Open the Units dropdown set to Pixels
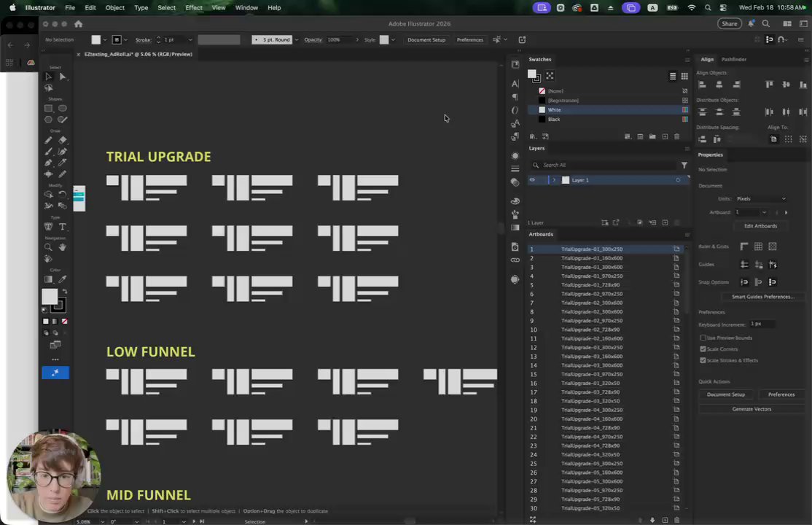Screen dimensions: 812x525 click(x=761, y=198)
